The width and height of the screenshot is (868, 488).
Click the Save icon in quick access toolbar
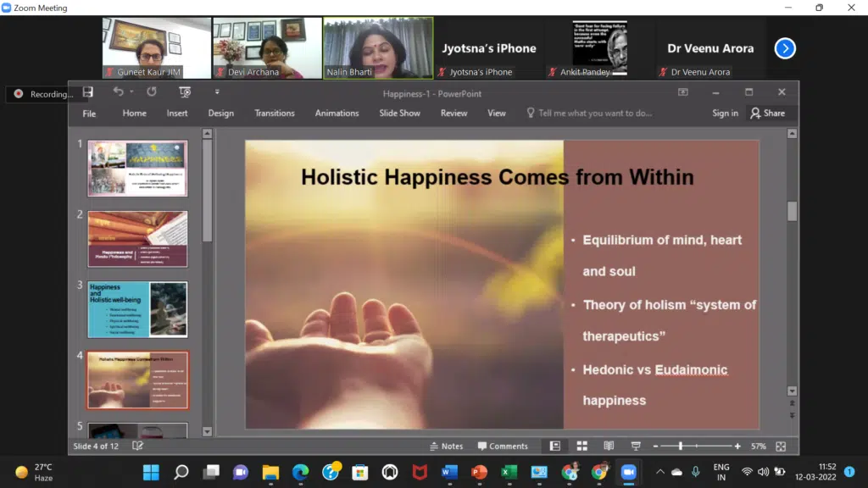(87, 92)
